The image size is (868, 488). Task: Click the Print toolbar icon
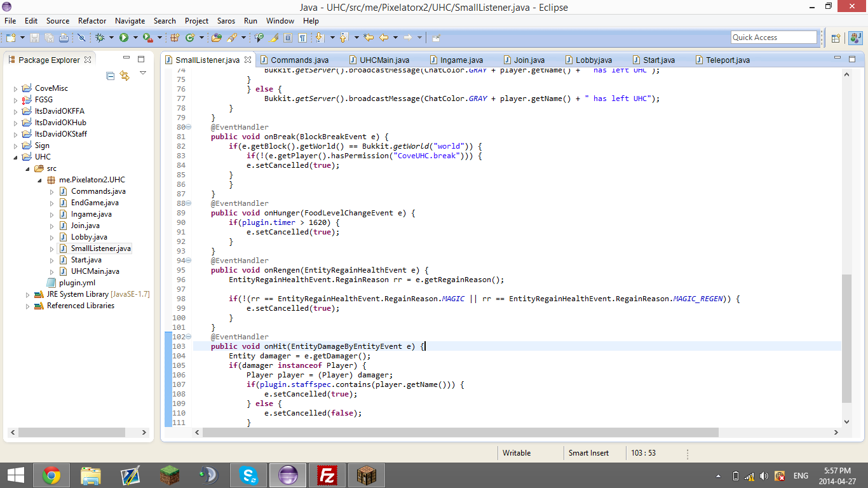tap(64, 37)
